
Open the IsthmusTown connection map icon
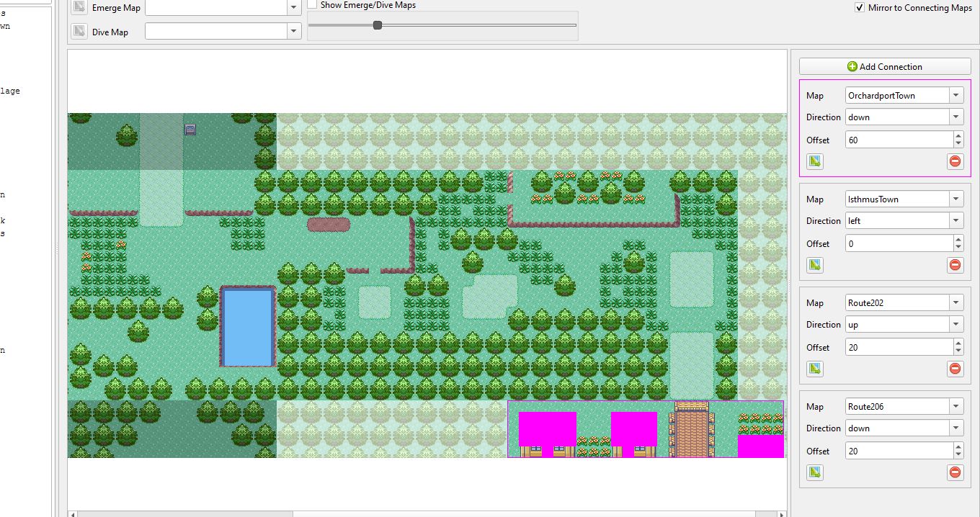point(815,265)
